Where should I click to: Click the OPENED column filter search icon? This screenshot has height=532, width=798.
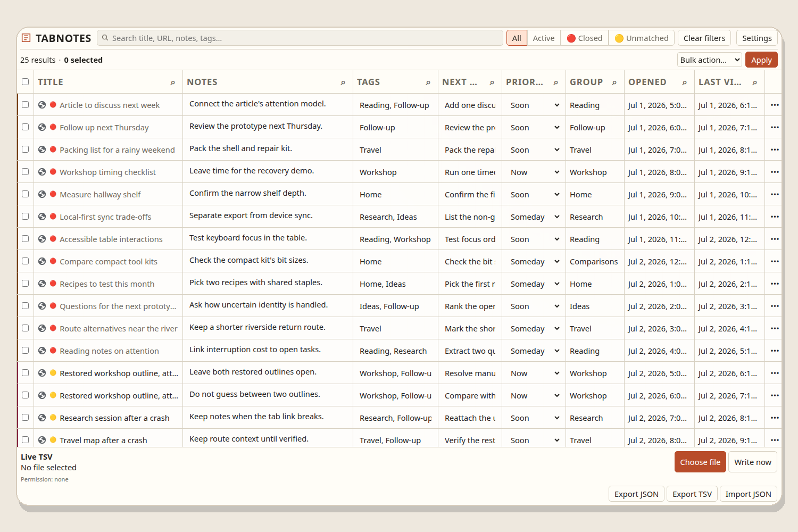685,82
